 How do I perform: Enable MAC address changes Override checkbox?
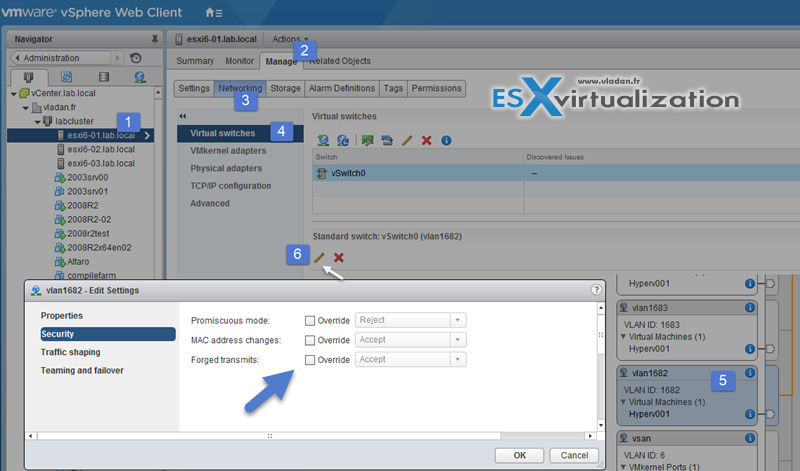310,340
